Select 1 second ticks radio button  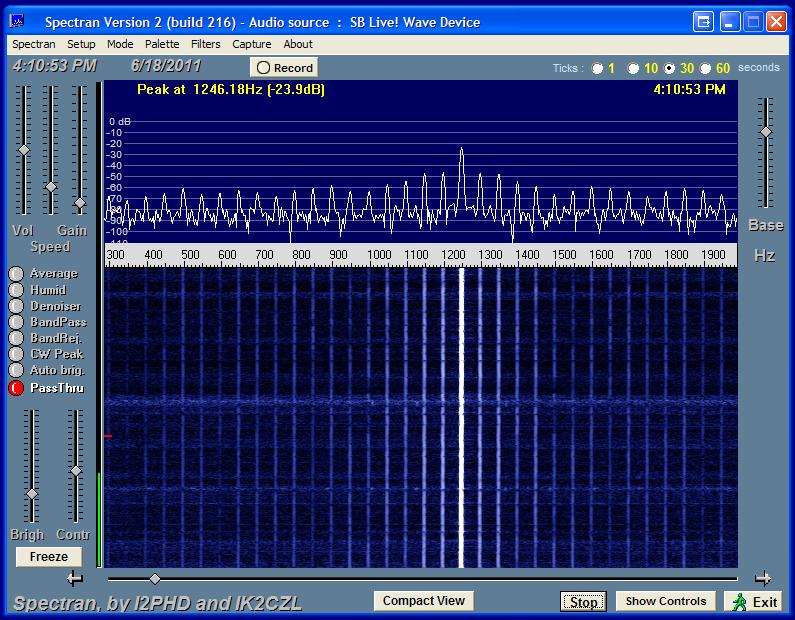click(597, 68)
